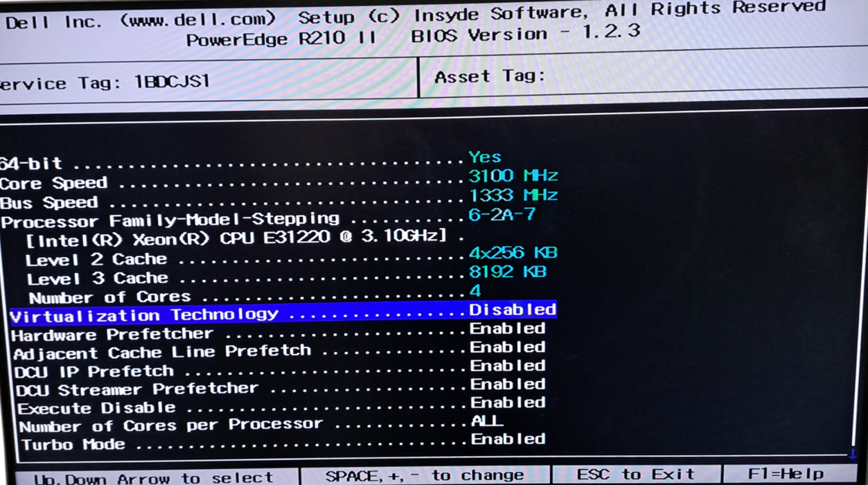Click the Up, Down Arrow to select hint

point(154,478)
